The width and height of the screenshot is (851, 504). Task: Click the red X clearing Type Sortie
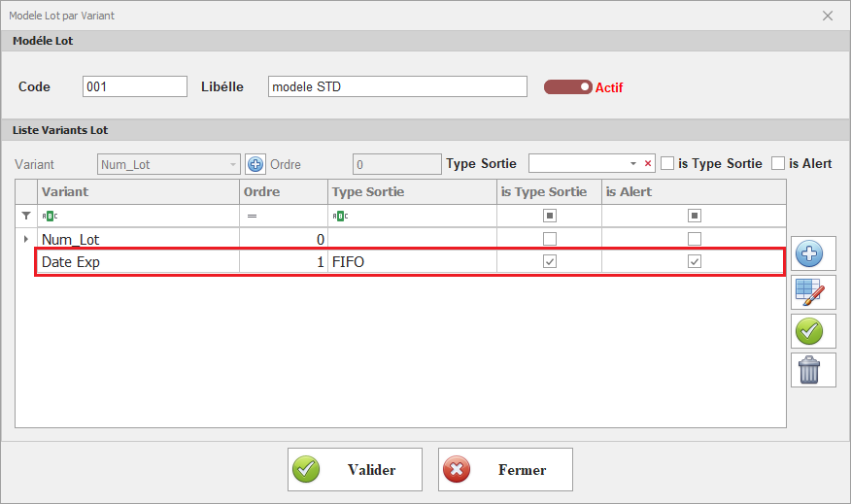click(648, 164)
